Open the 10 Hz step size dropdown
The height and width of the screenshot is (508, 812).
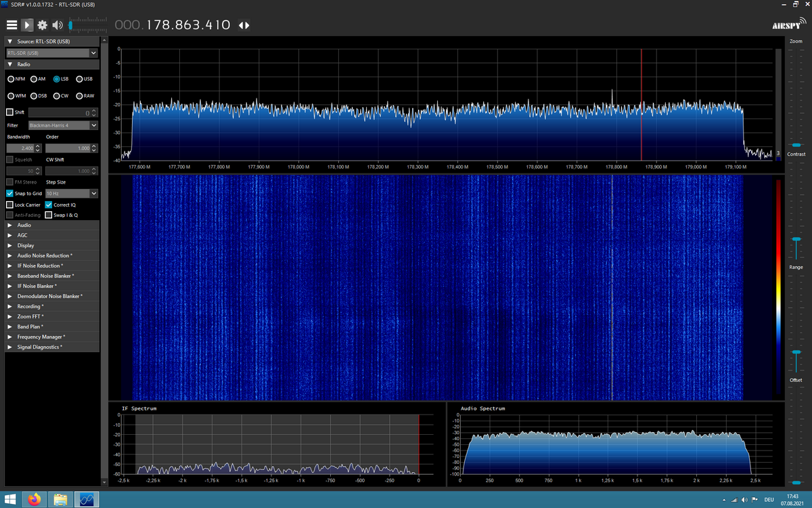pos(72,193)
